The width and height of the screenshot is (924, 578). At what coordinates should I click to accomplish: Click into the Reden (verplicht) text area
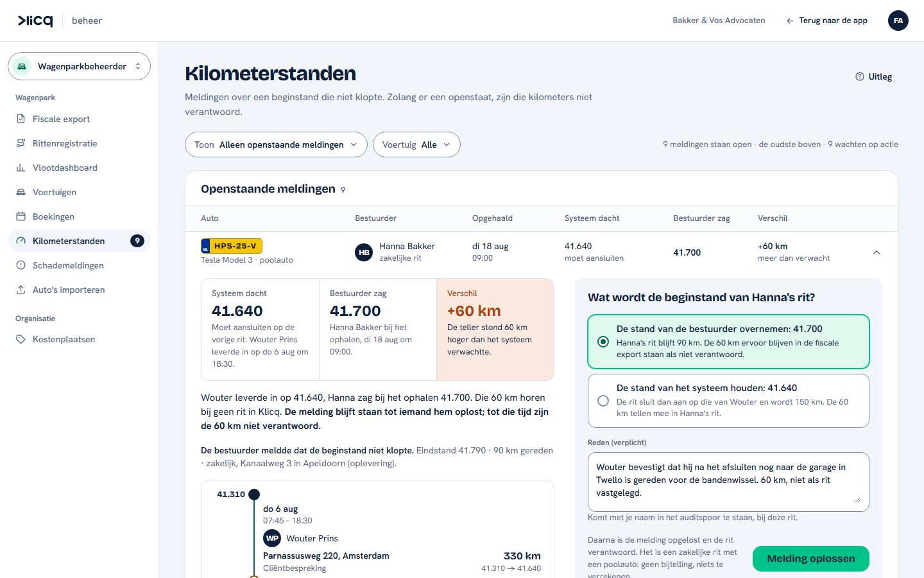click(728, 482)
